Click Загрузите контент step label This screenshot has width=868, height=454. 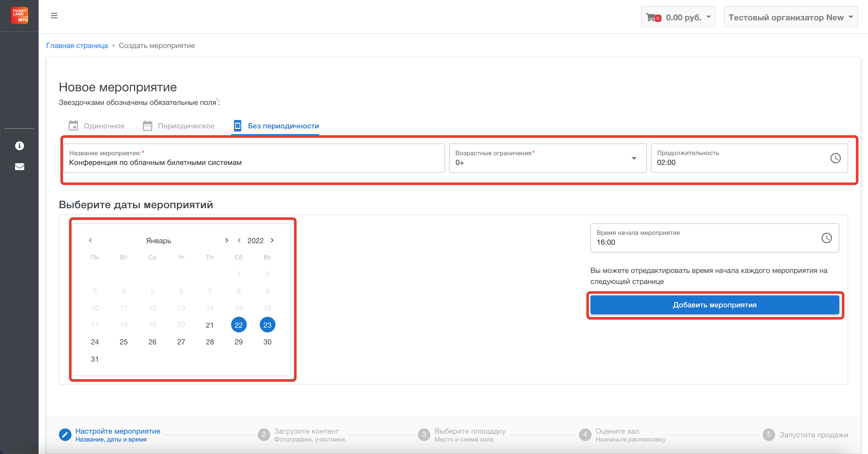(x=306, y=431)
